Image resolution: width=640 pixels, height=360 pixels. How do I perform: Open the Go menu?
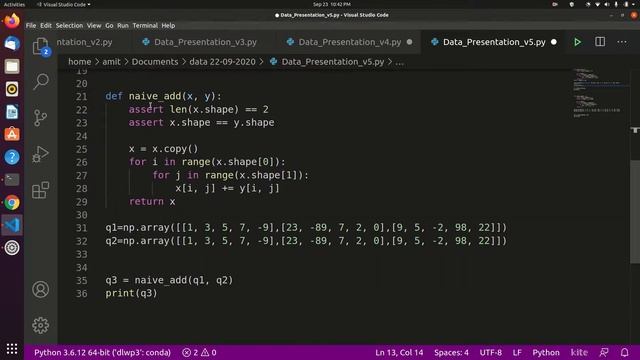(109, 25)
